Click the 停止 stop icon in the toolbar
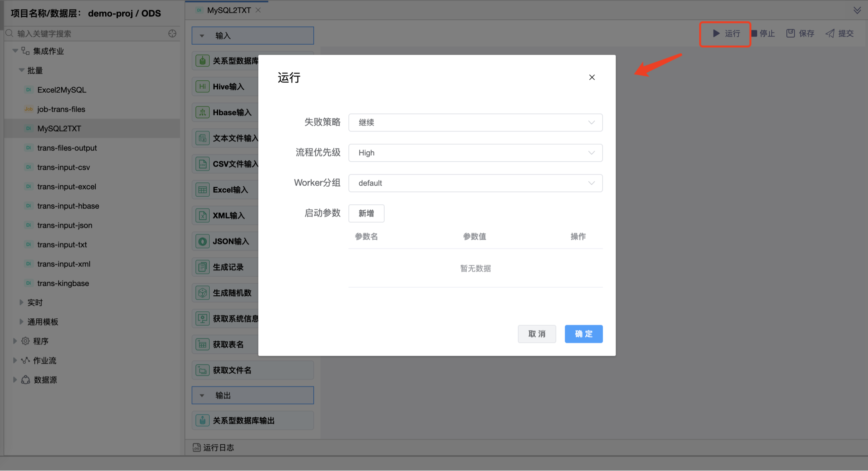 [x=755, y=33]
